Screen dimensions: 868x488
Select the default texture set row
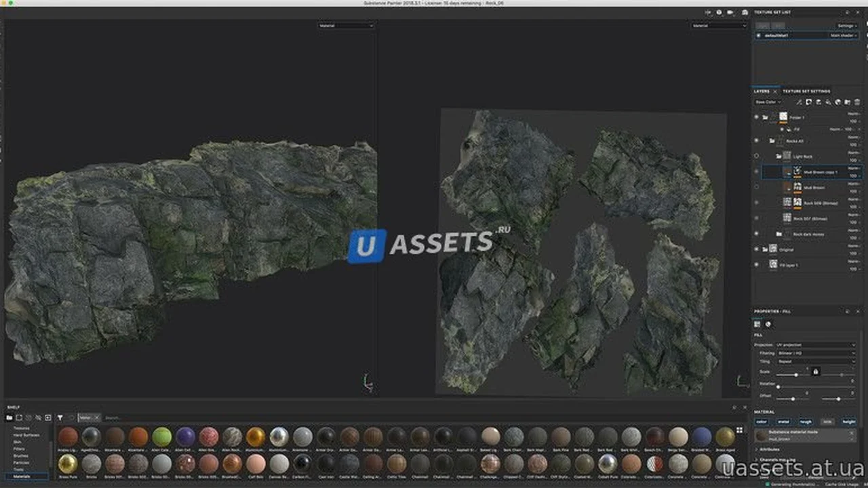tap(807, 35)
